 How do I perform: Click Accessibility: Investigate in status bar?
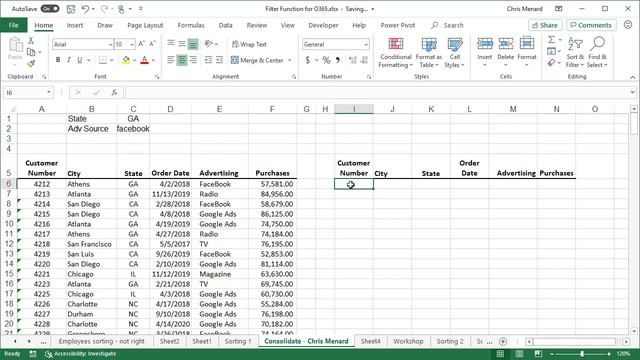click(81, 353)
